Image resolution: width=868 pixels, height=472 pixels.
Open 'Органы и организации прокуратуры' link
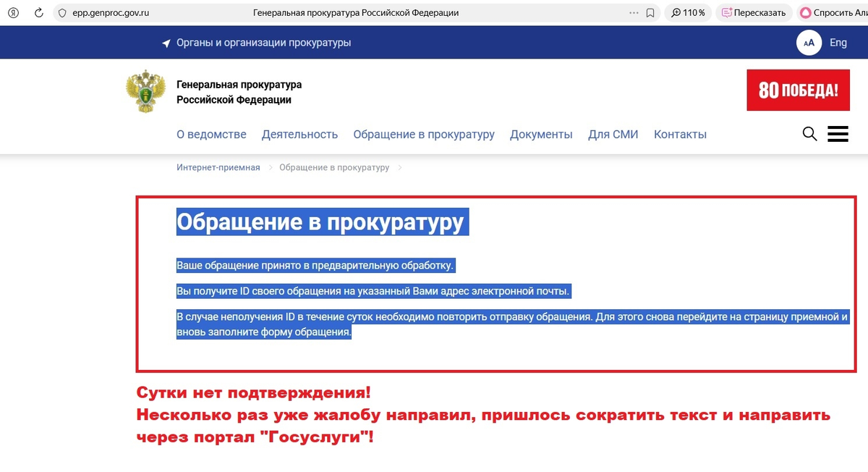(264, 43)
